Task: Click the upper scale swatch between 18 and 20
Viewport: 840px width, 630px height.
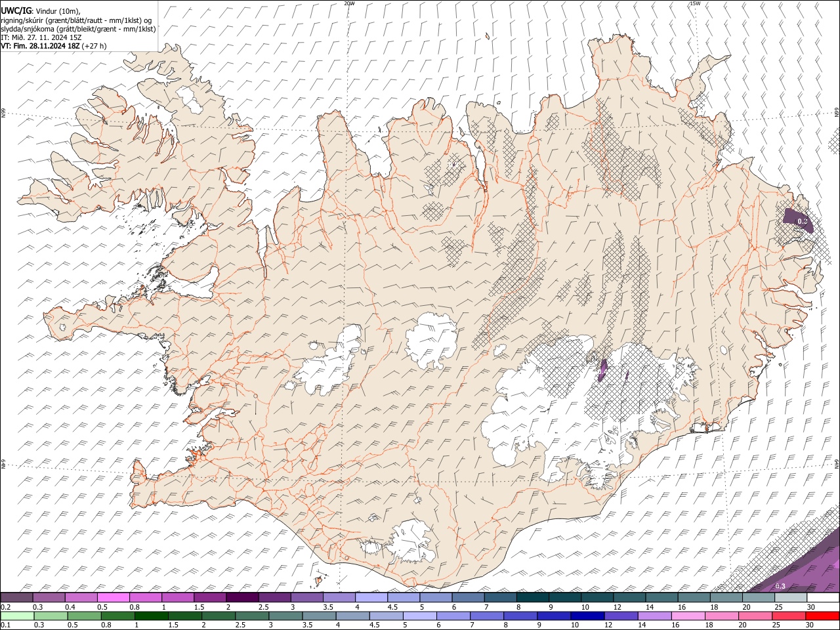Action: coord(726,597)
